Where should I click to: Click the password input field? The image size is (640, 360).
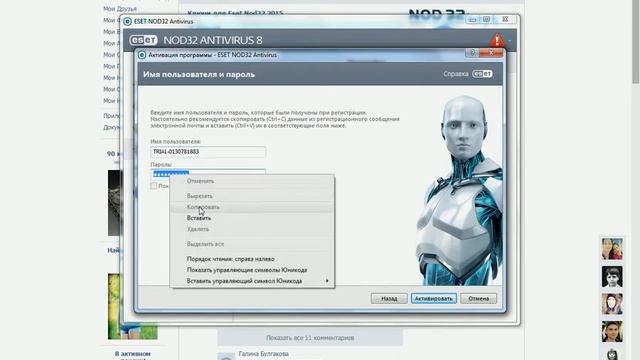[208, 173]
